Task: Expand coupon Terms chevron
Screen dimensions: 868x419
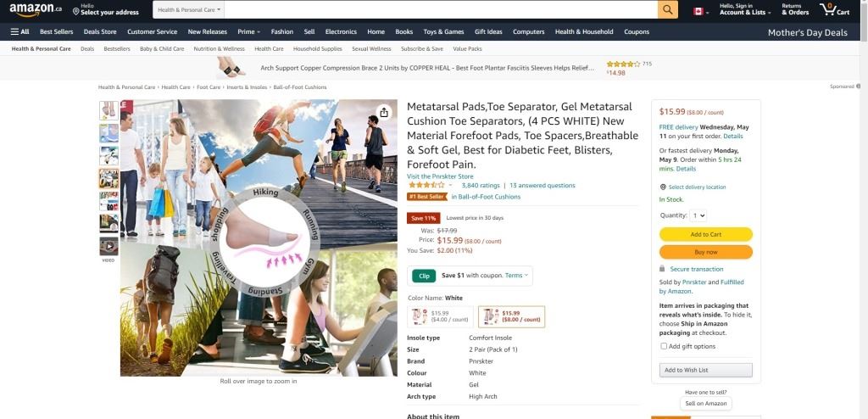Action: click(526, 276)
